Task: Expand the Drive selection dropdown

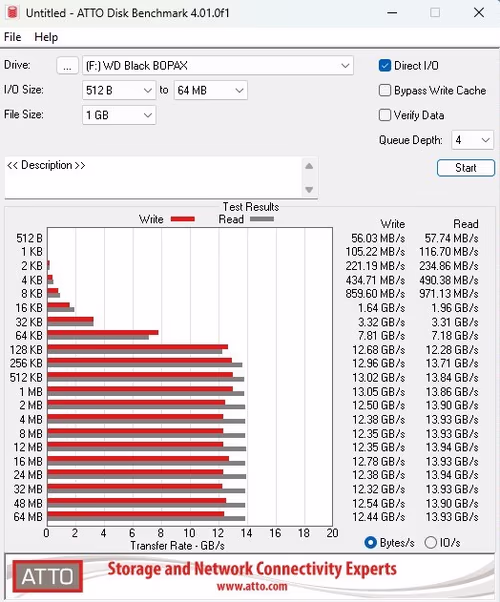Action: point(217,66)
